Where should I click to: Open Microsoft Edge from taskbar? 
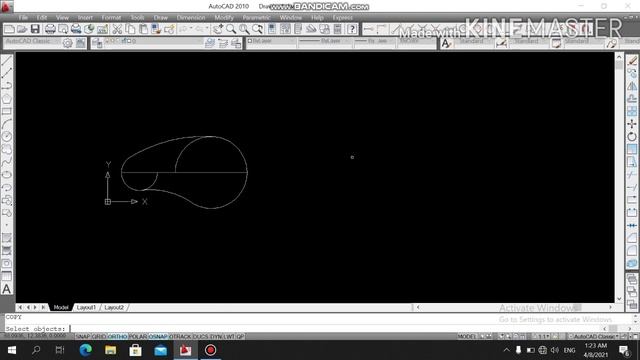tap(85, 350)
